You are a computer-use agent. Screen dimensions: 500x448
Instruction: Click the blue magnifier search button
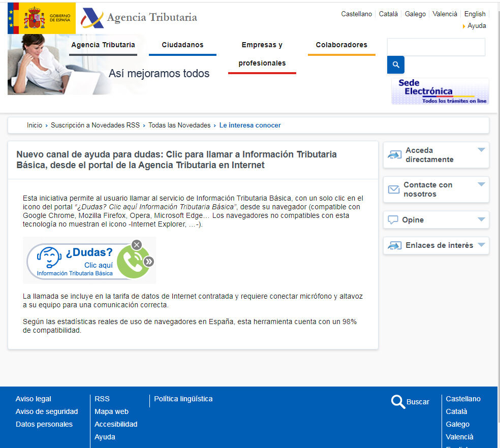[x=395, y=65]
